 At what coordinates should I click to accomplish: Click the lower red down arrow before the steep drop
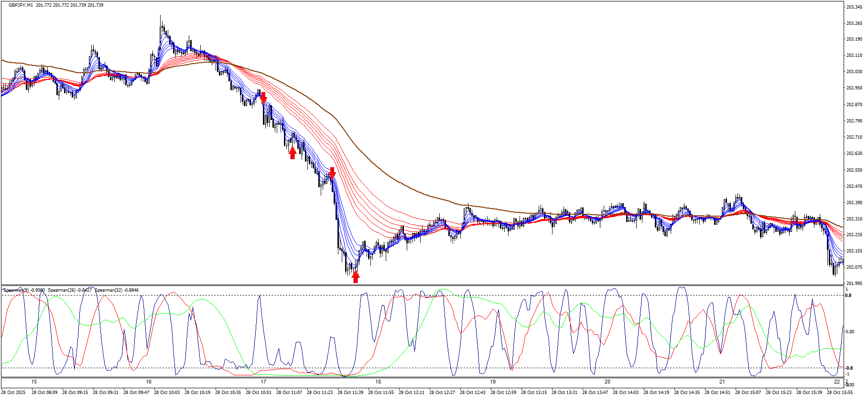(x=332, y=173)
